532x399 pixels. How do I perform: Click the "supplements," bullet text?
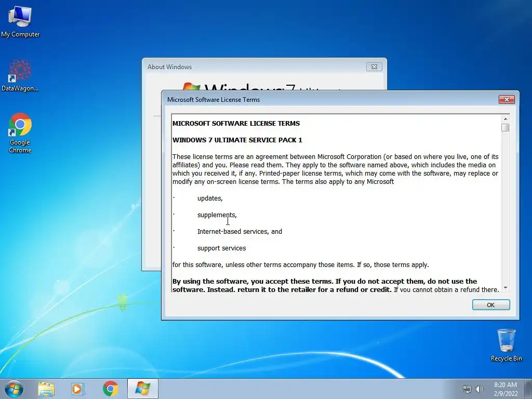(x=217, y=215)
